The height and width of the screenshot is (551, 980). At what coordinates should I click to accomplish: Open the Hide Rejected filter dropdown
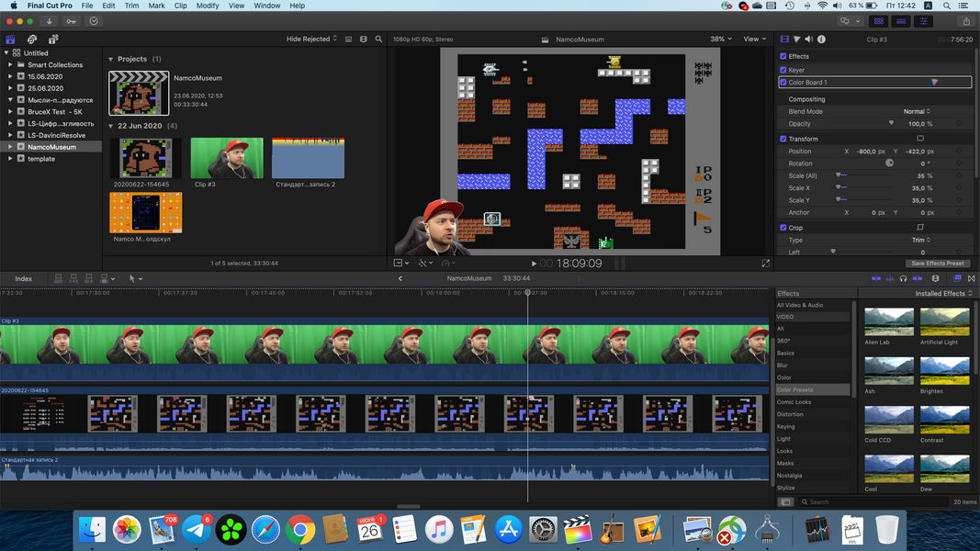(311, 39)
